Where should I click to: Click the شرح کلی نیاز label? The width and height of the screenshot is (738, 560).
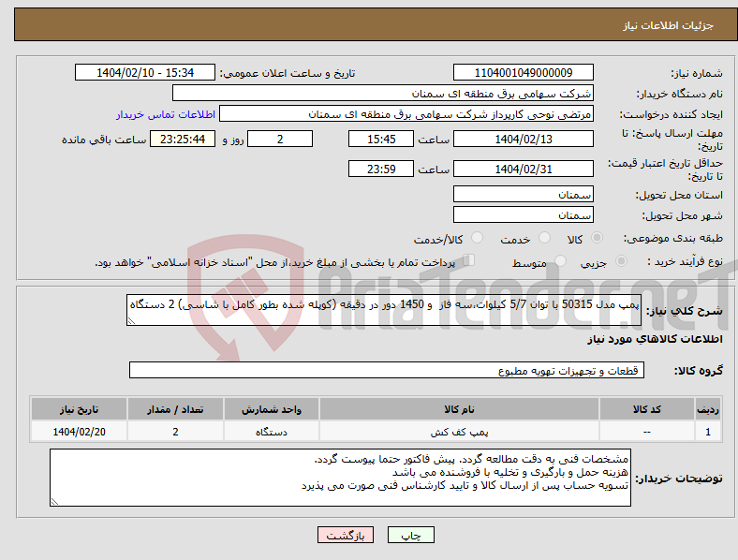(685, 311)
